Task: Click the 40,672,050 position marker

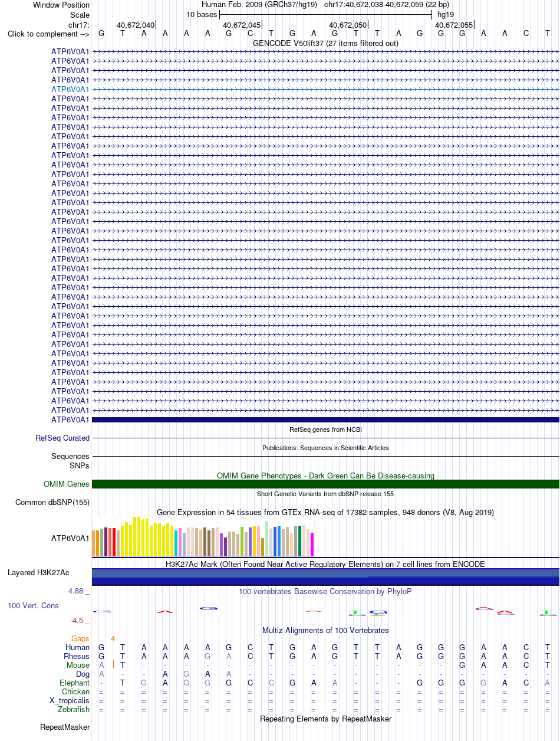Action: click(x=348, y=25)
